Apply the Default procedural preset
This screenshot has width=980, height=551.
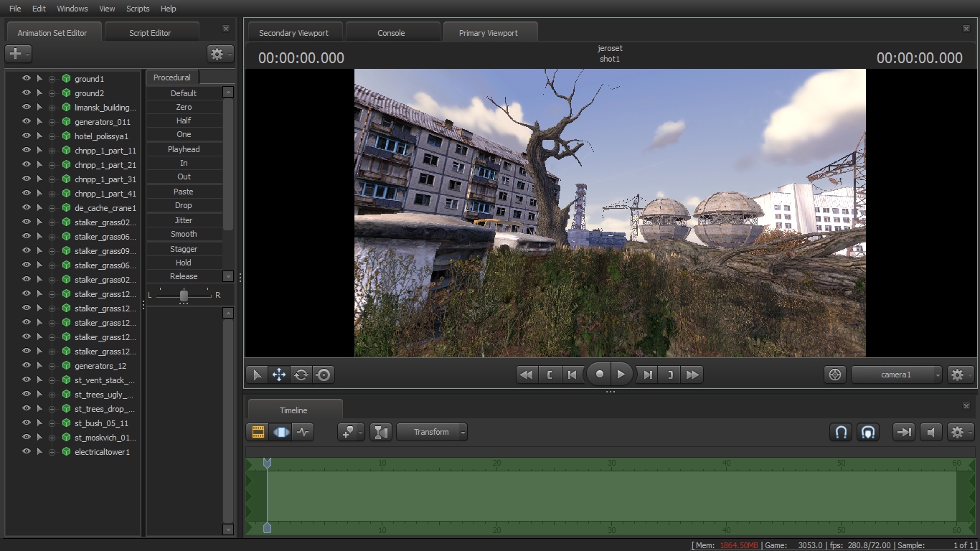point(184,93)
